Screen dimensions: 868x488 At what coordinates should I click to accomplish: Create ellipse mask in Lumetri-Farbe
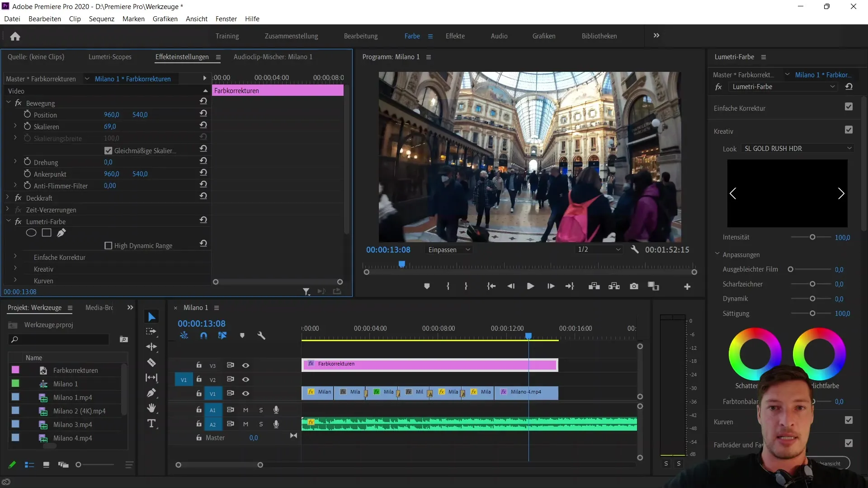[31, 233]
